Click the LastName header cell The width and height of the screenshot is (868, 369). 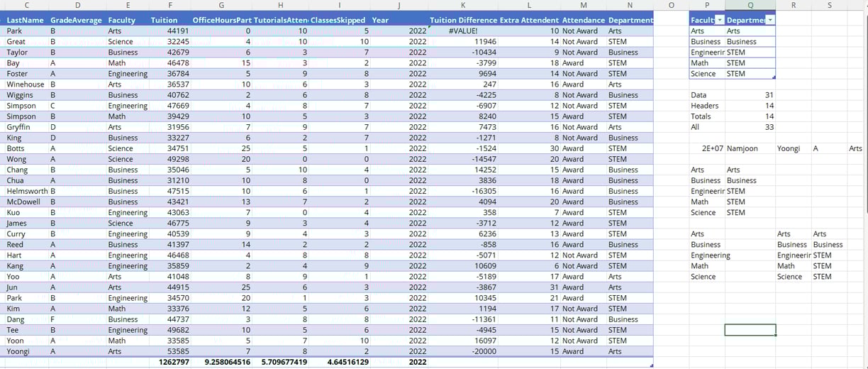(x=26, y=21)
